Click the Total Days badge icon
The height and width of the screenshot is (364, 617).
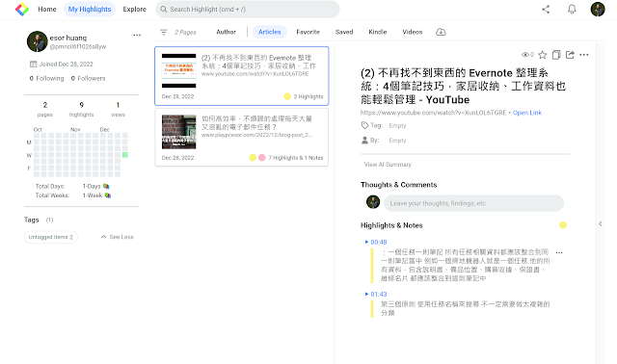[x=106, y=186]
